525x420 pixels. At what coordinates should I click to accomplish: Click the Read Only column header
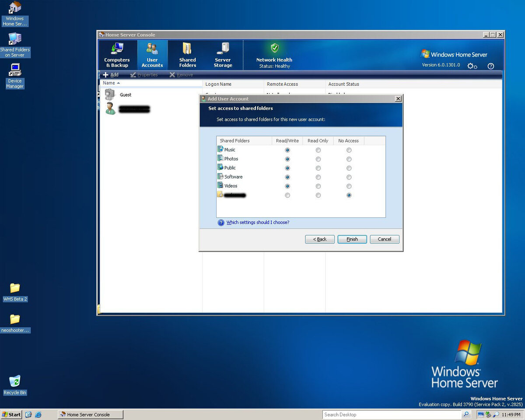pyautogui.click(x=318, y=141)
